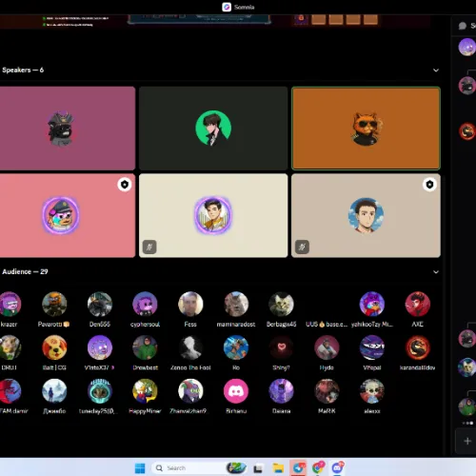476x476 pixels.
Task: Click the HappyMiner audience avatar
Action: pos(145,391)
